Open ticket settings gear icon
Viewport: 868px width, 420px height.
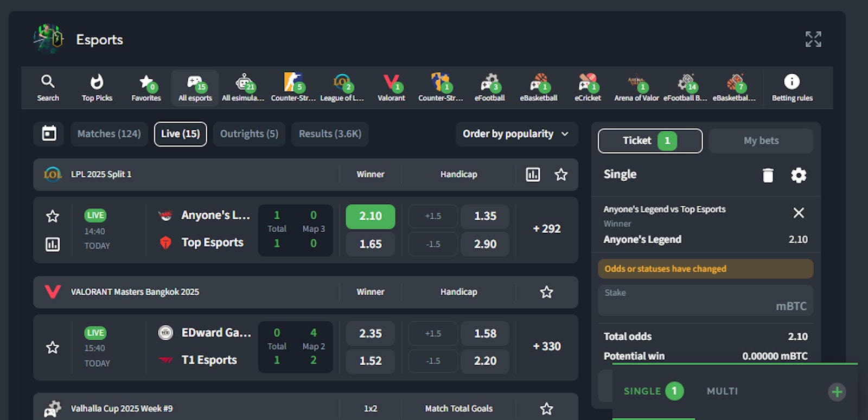pos(799,175)
